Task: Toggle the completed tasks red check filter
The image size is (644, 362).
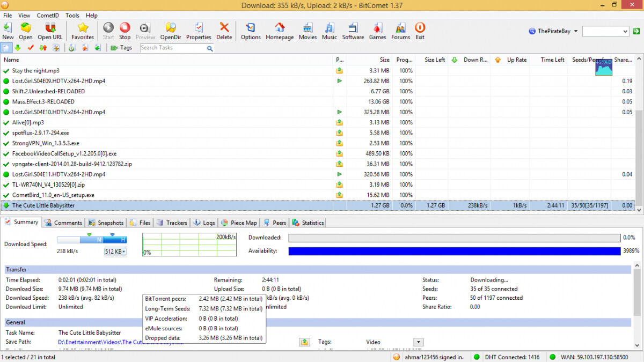Action: [31, 48]
